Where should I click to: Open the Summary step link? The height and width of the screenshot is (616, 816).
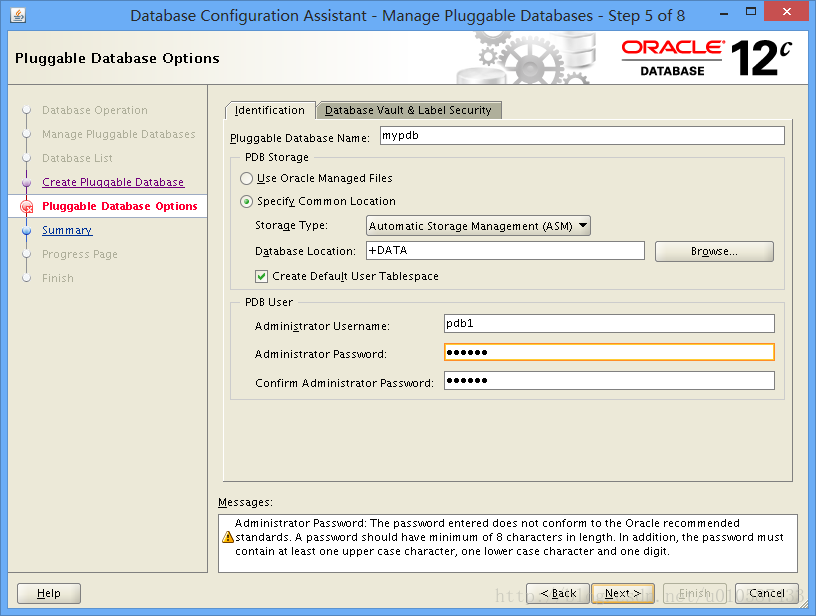[x=67, y=230]
